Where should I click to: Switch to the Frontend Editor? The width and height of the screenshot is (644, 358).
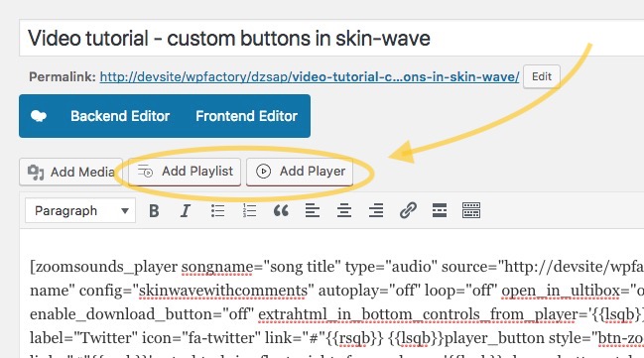(246, 116)
